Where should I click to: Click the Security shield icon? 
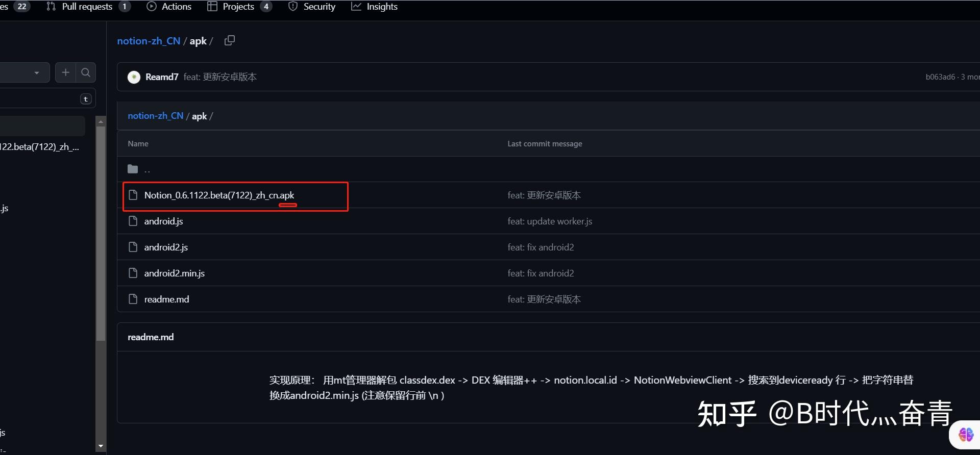point(293,7)
